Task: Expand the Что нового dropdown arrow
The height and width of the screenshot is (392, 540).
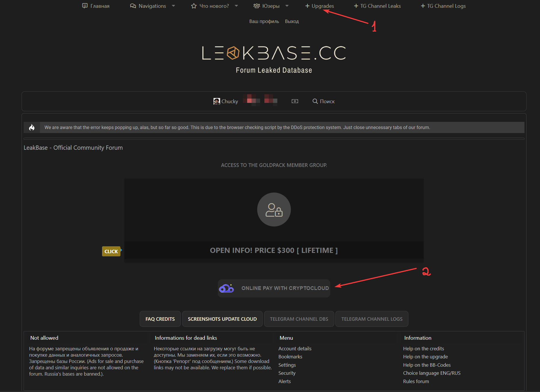Action: coord(236,6)
